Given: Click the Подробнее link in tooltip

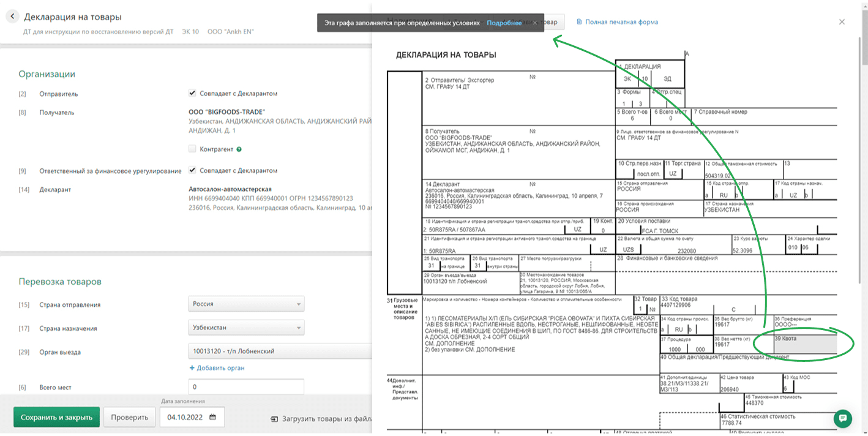Looking at the screenshot, I should click(504, 23).
